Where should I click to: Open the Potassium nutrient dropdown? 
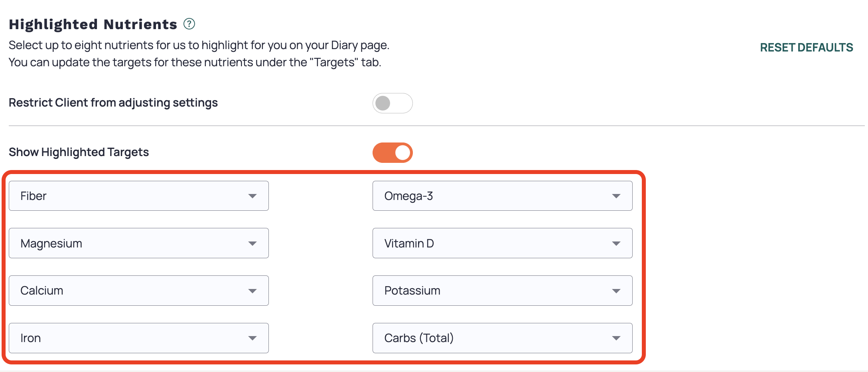point(503,291)
